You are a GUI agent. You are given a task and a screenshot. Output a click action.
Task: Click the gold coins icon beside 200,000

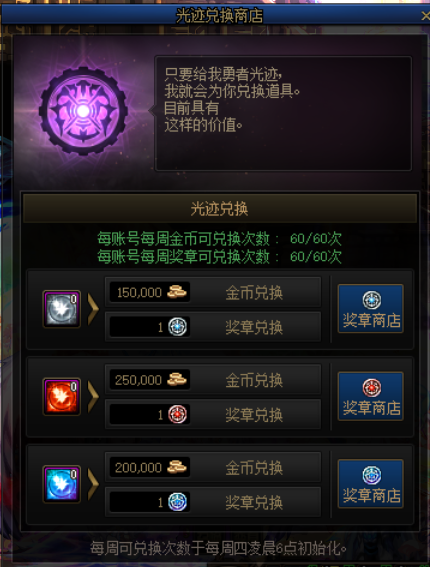click(x=177, y=467)
